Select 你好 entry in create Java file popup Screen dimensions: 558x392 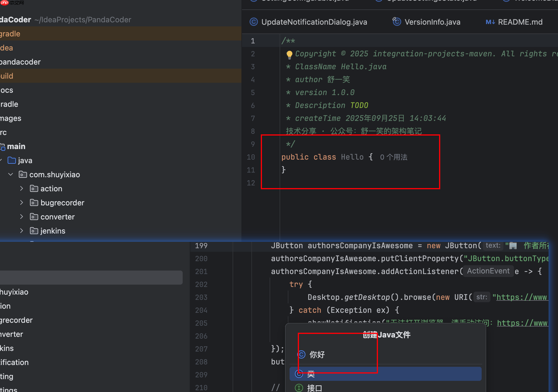317,354
